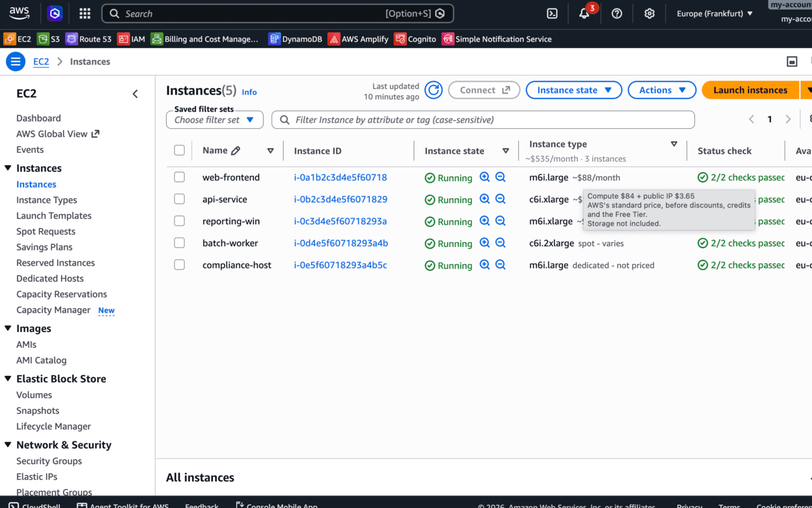Collapse the Images sidebar section
This screenshot has width=812, height=508.
(x=8, y=328)
